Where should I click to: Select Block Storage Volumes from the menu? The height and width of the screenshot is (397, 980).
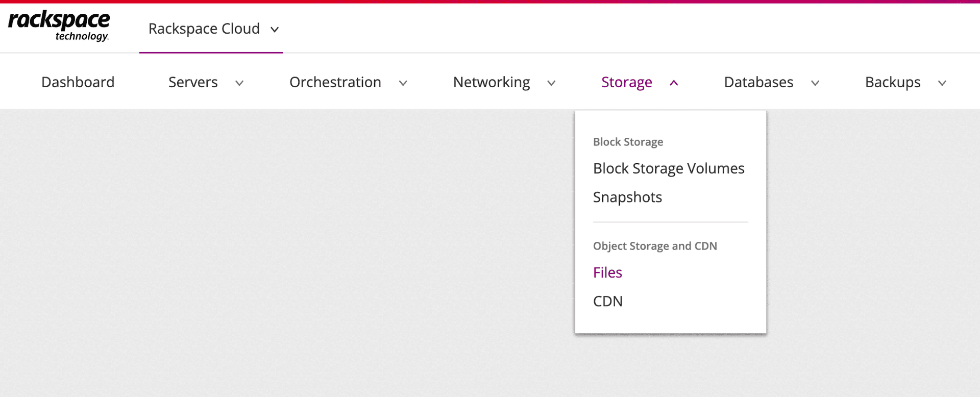[669, 168]
